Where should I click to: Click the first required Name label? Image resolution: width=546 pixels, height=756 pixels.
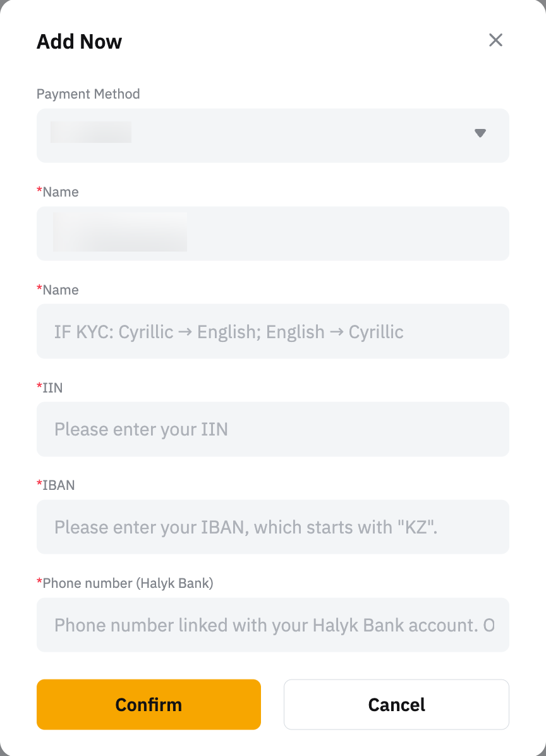[x=61, y=192]
